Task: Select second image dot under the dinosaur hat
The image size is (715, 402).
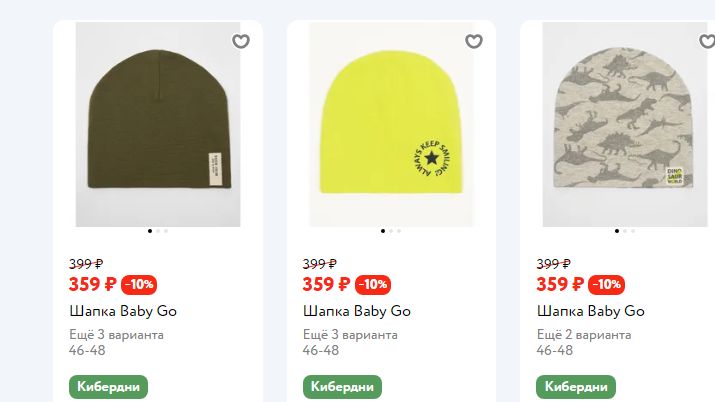Action: pyautogui.click(x=625, y=231)
